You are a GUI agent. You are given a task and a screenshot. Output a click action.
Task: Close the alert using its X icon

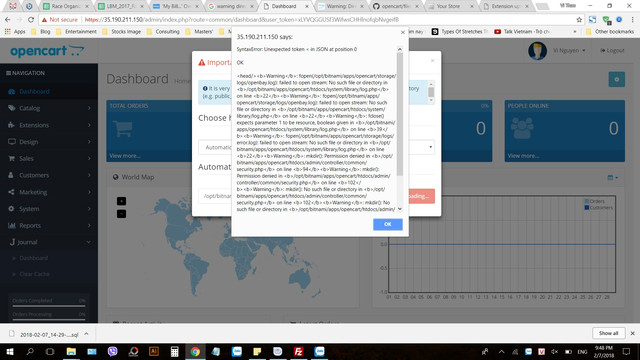pyautogui.click(x=403, y=32)
